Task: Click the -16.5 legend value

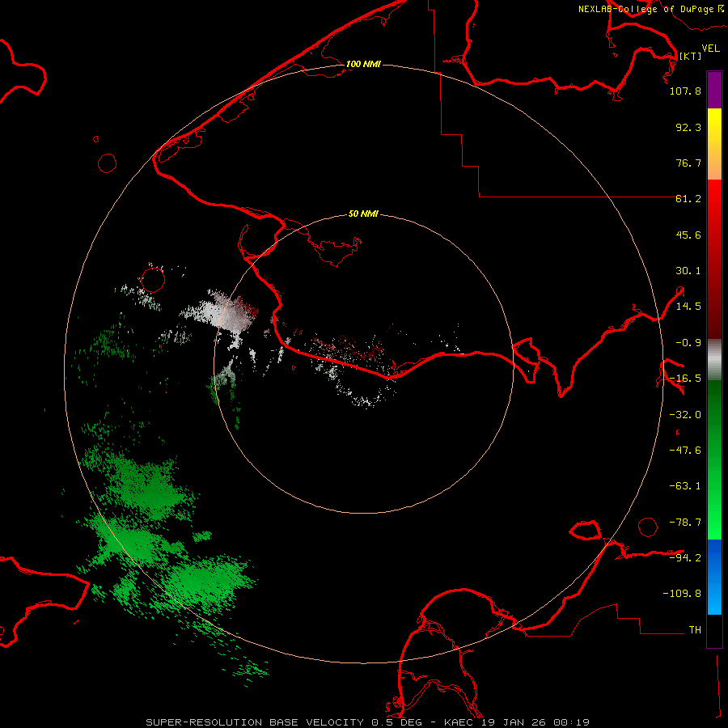Action: pos(685,379)
